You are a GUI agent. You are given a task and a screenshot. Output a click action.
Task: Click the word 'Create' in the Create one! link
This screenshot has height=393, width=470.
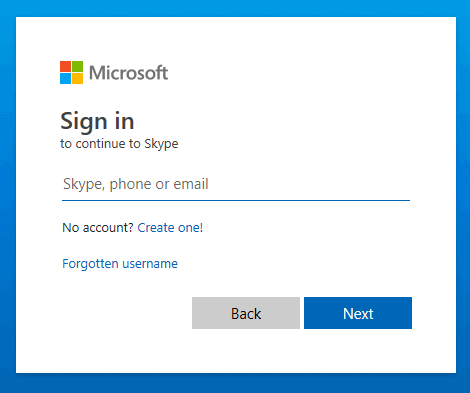pyautogui.click(x=156, y=228)
